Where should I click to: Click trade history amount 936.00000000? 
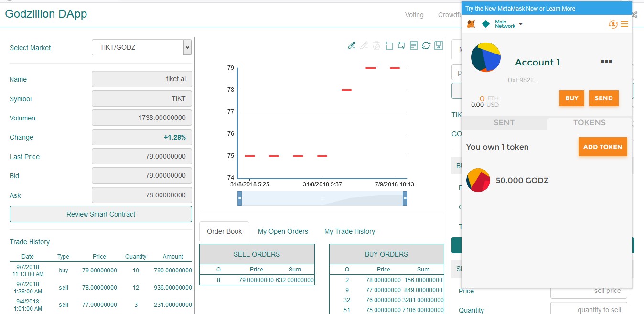coord(173,288)
